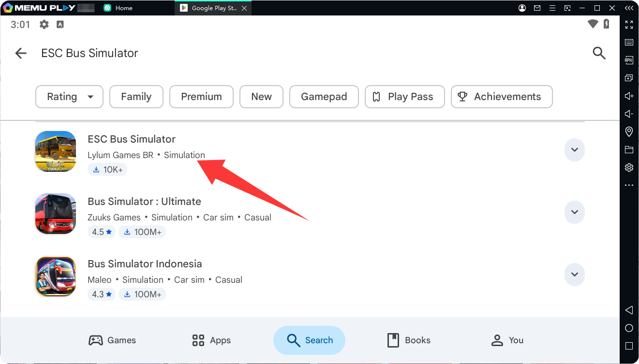Click the Wi-Fi status icon
Screen dimensions: 639x364
(593, 24)
